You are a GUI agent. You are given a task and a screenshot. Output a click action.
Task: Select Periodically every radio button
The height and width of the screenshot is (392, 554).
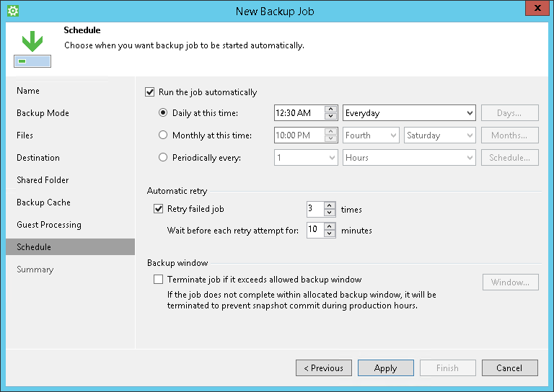(163, 157)
